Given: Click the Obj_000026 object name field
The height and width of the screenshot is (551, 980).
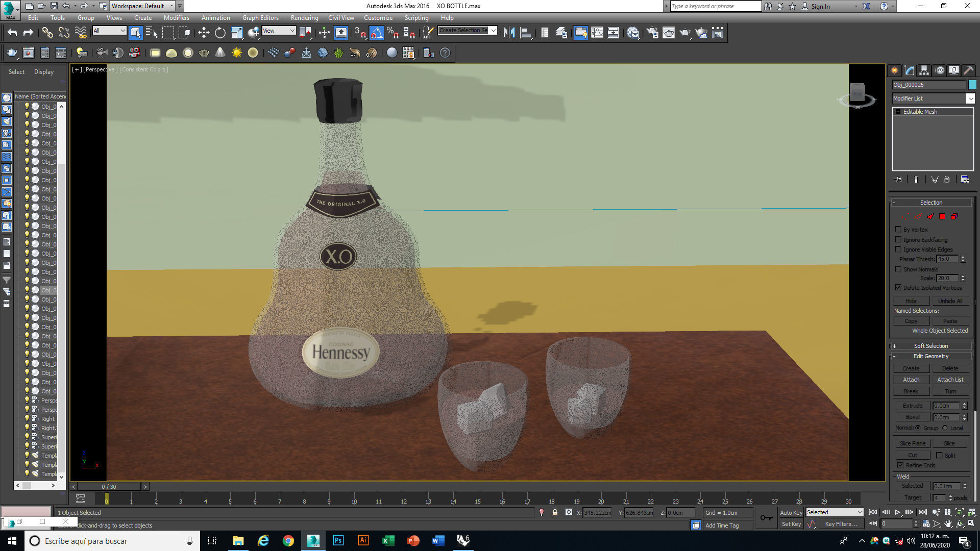Looking at the screenshot, I should 929,85.
